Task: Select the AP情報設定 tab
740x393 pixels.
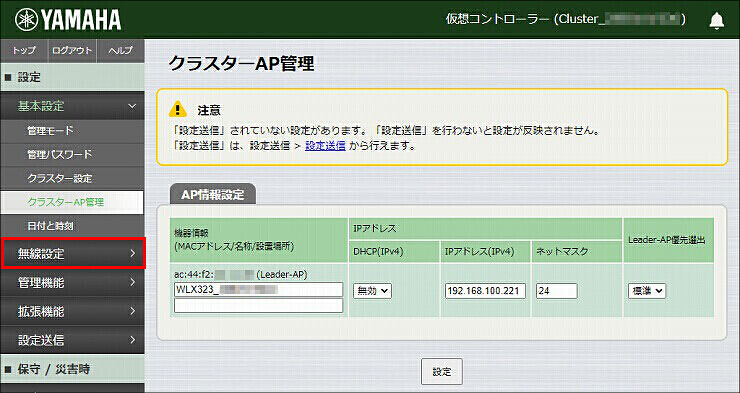Action: pyautogui.click(x=213, y=194)
